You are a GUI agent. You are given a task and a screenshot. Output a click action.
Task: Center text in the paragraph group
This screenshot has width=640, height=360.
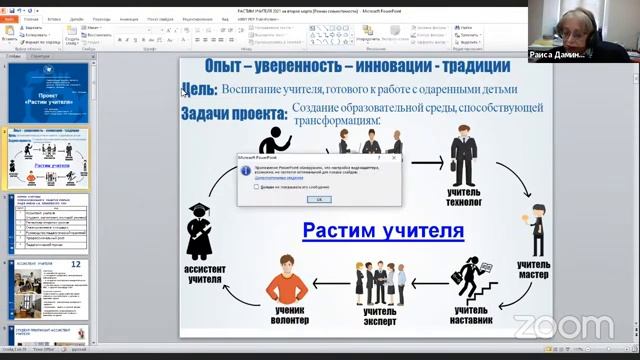[205, 40]
